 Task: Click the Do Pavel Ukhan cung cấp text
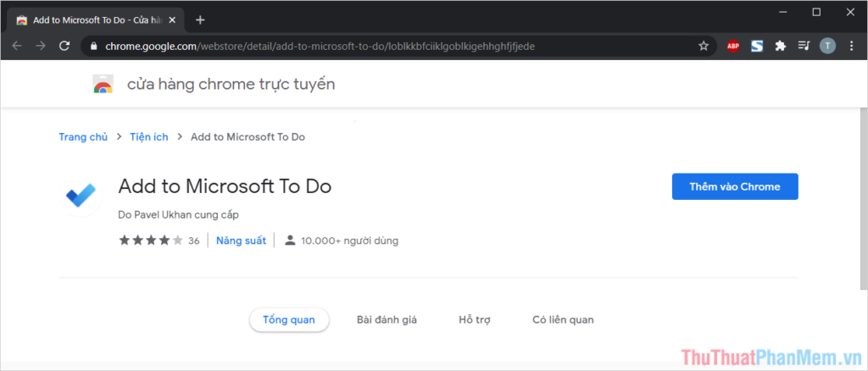point(178,214)
